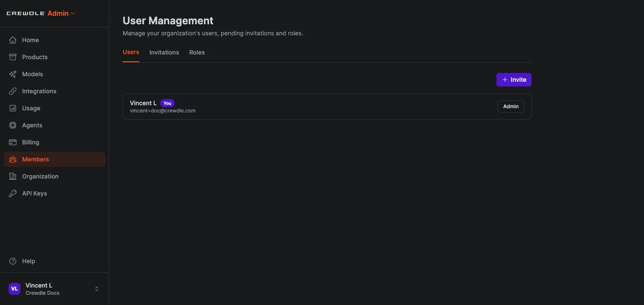Image resolution: width=644 pixels, height=305 pixels.
Task: Click the Home house icon
Action: [13, 40]
